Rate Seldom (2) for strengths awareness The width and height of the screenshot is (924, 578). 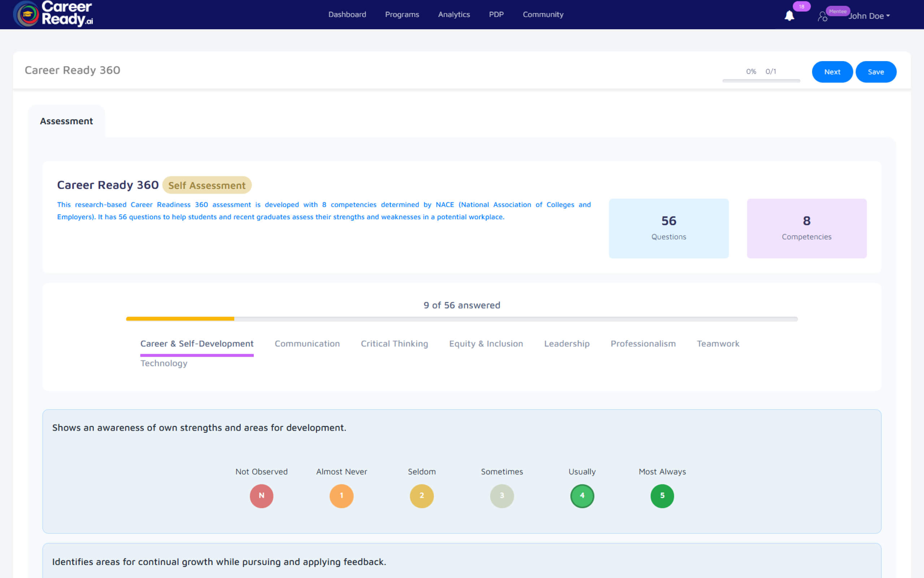tap(422, 496)
